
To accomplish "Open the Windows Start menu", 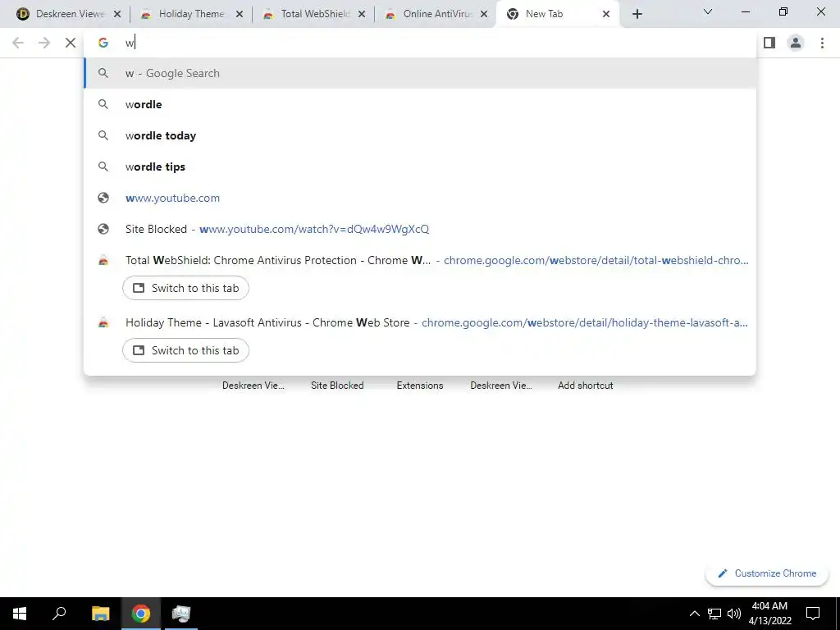I will click(20, 614).
